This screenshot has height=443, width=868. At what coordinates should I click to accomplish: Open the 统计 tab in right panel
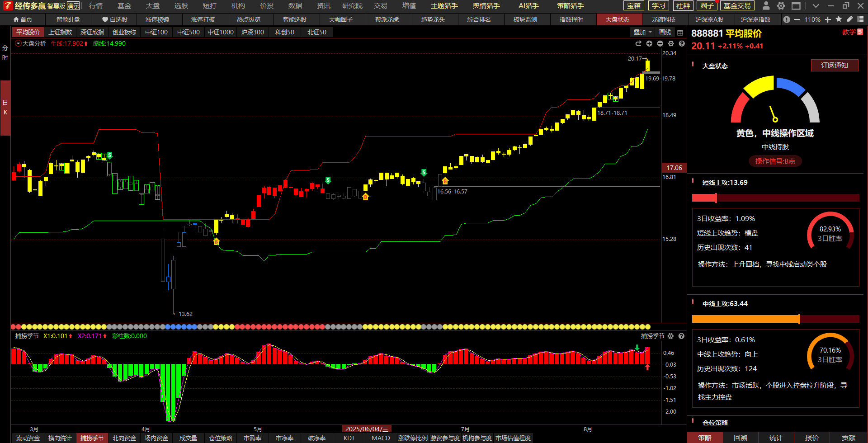point(776,438)
